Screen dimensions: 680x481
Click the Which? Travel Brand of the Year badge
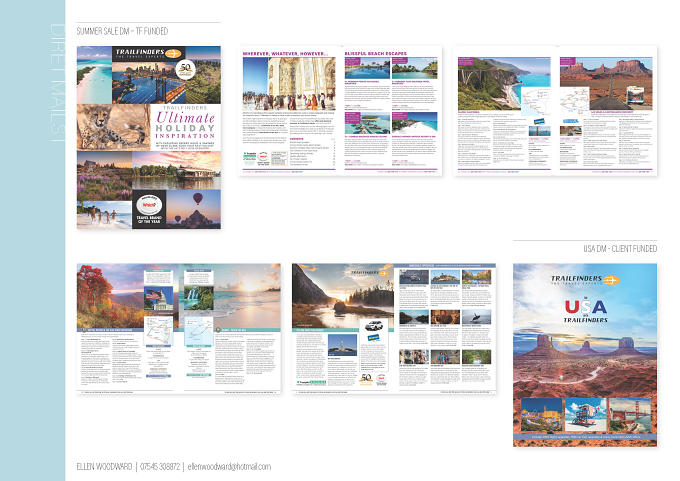[149, 209]
